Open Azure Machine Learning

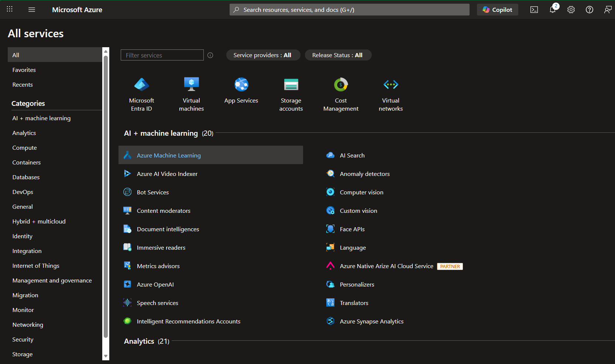169,155
